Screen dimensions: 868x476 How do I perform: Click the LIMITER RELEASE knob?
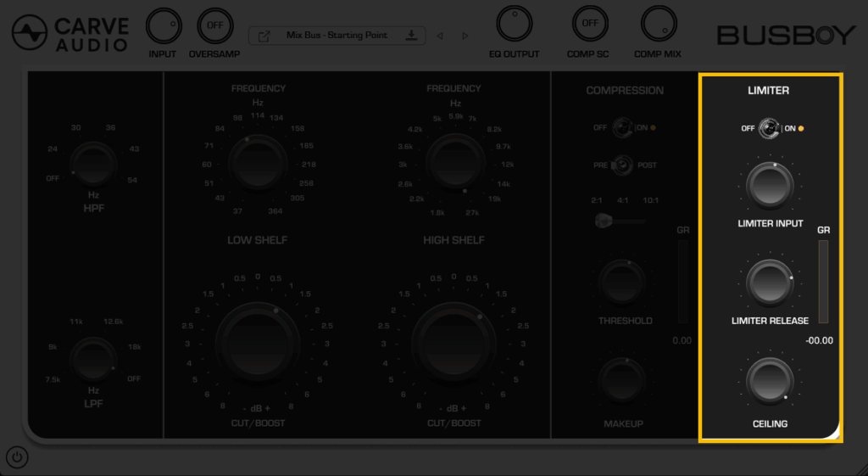(770, 282)
